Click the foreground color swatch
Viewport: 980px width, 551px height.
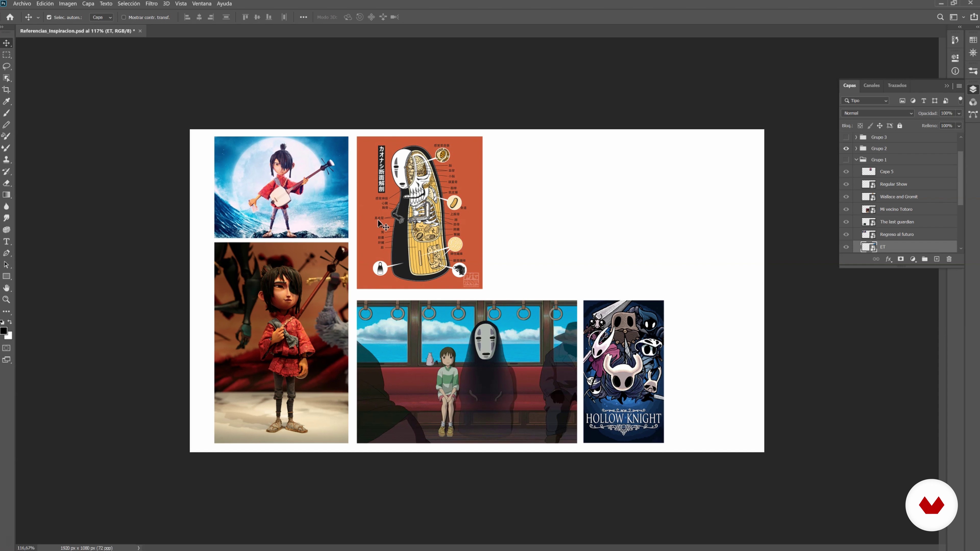pos(3,331)
